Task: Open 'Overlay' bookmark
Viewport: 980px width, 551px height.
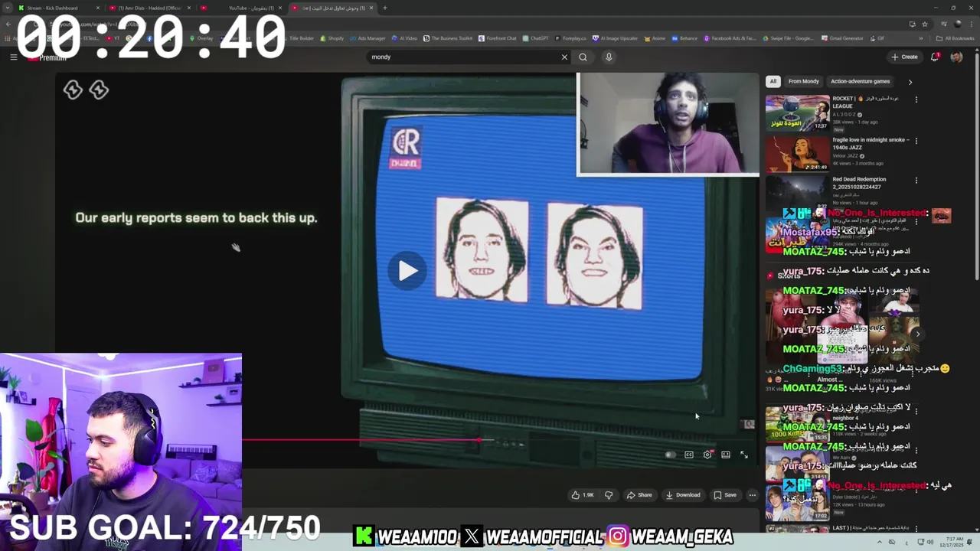Action: 201,38
